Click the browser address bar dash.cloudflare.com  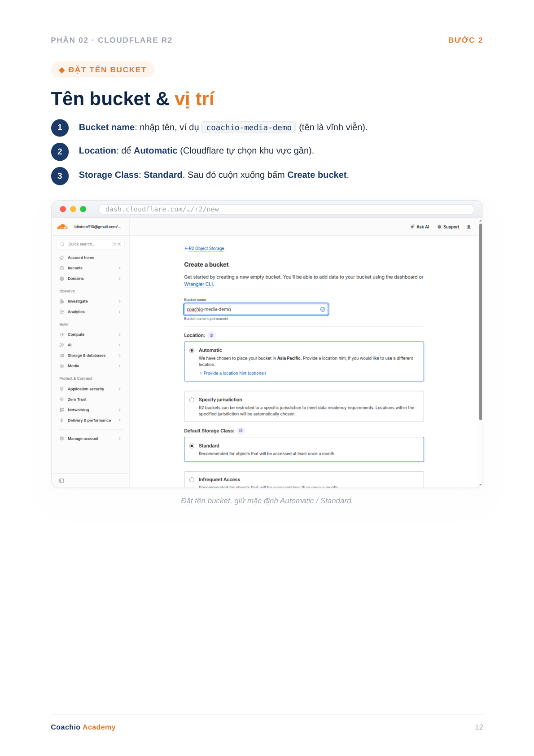click(286, 209)
